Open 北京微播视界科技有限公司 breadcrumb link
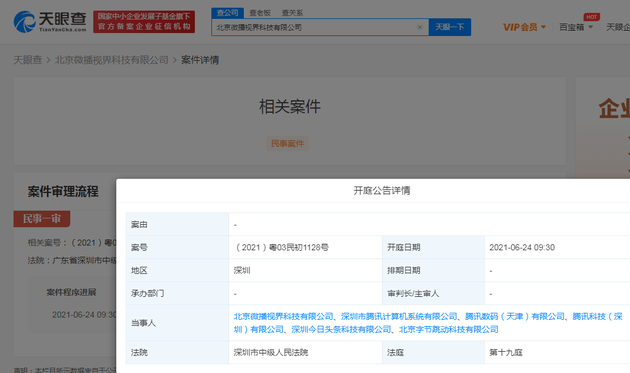Image resolution: width=630 pixels, height=373 pixels. [112, 60]
